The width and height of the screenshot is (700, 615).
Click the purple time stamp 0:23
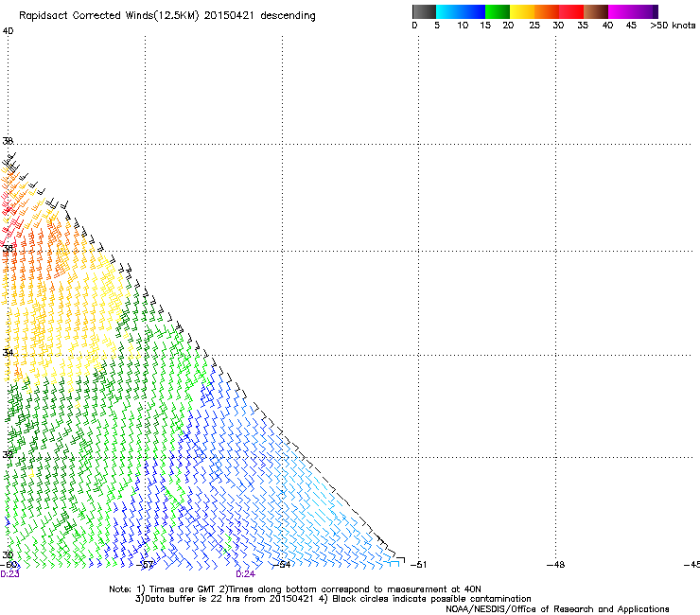(x=9, y=574)
